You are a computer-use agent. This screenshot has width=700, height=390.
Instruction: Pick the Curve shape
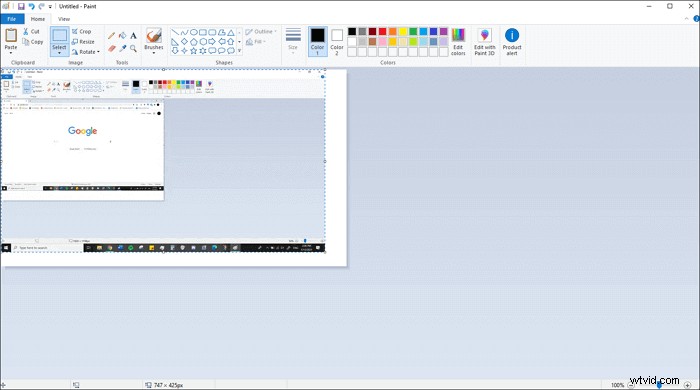(x=184, y=32)
